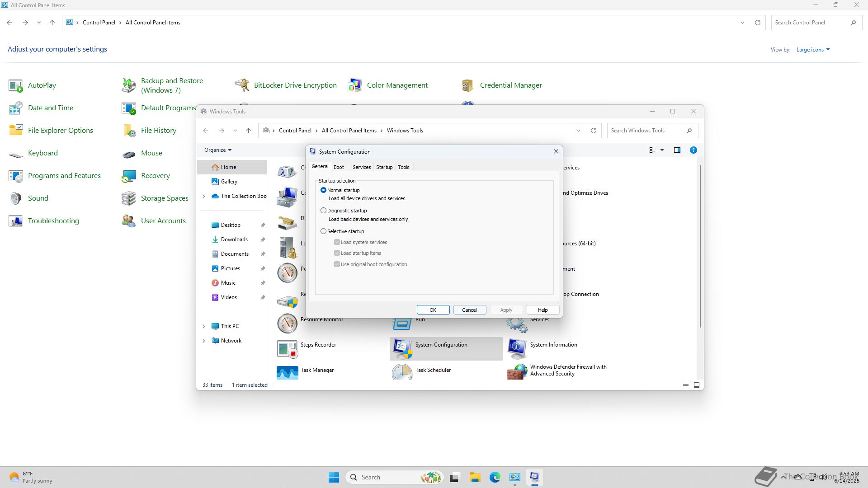Click the Windows Tools vertical scrollbar

point(700,246)
